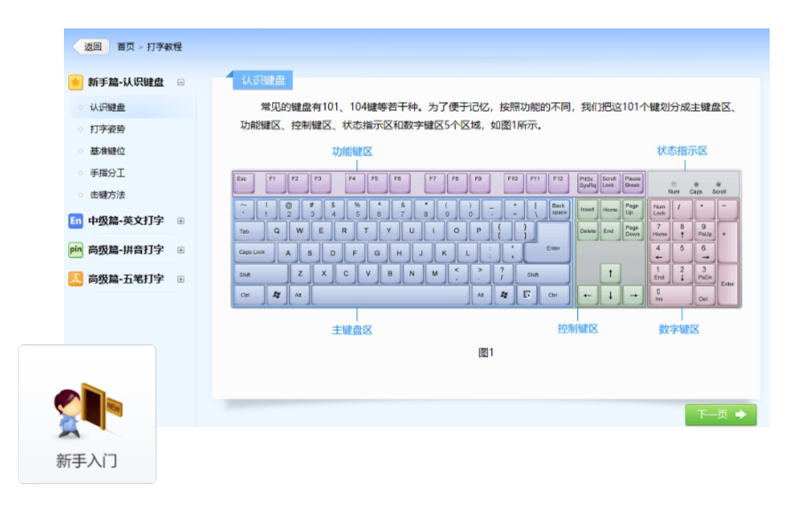Open the 基准键位 lesson
The height and width of the screenshot is (532, 798).
coord(107,152)
